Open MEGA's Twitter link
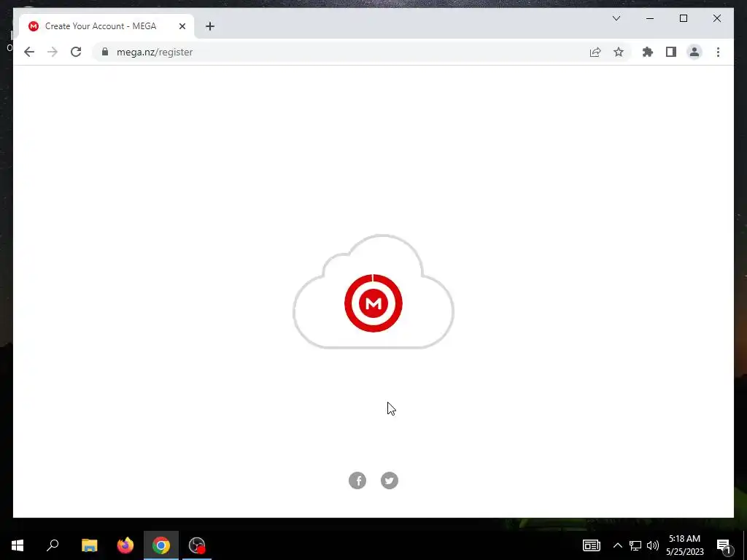Screen dimensions: 747x560 (x=390, y=481)
